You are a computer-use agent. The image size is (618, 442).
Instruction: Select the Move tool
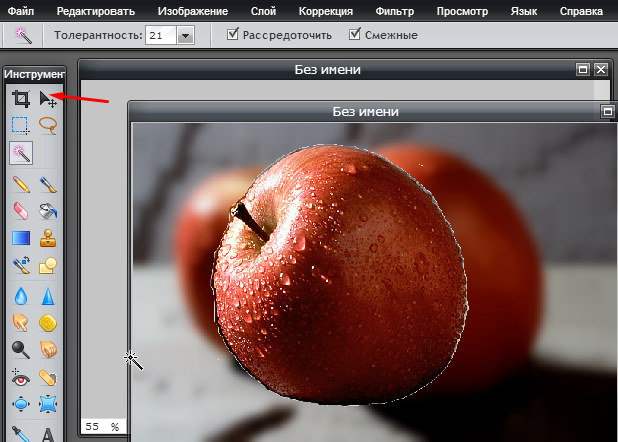click(47, 98)
